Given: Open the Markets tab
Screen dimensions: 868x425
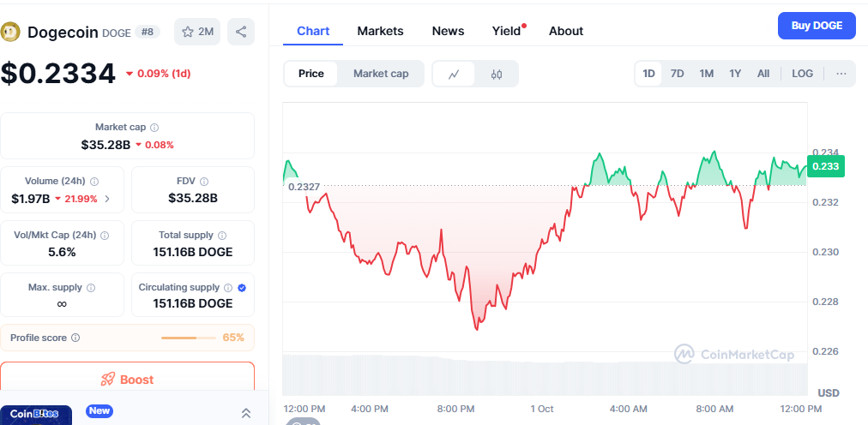Looking at the screenshot, I should point(380,31).
